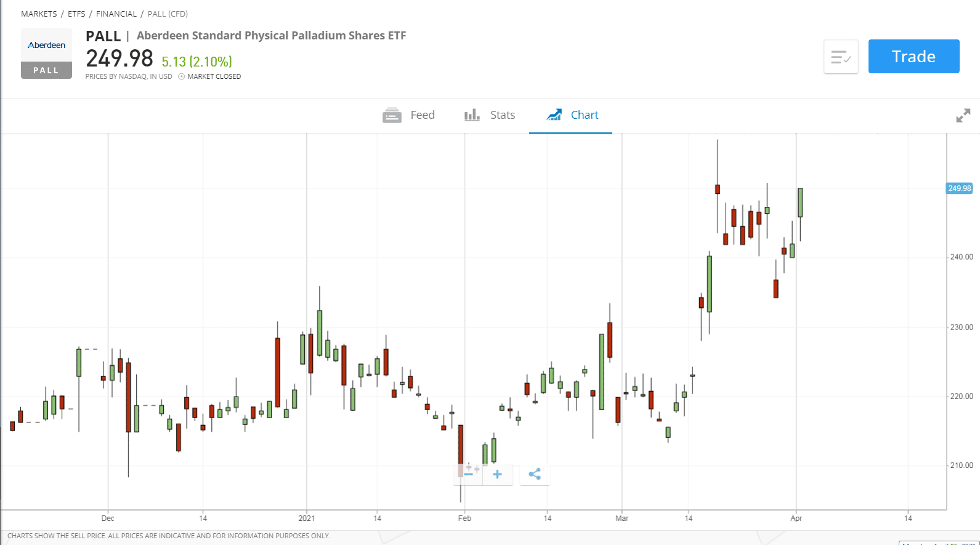Click the 'PRICES BY NASDAQ, IN USD' text
980x545 pixels.
click(x=129, y=77)
